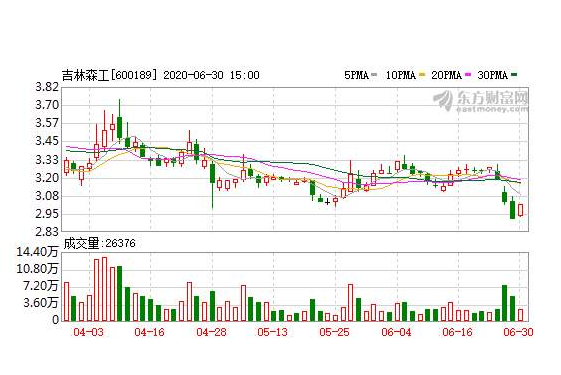Click the 06-30 date label
The width and height of the screenshot is (561, 375).
[518, 332]
